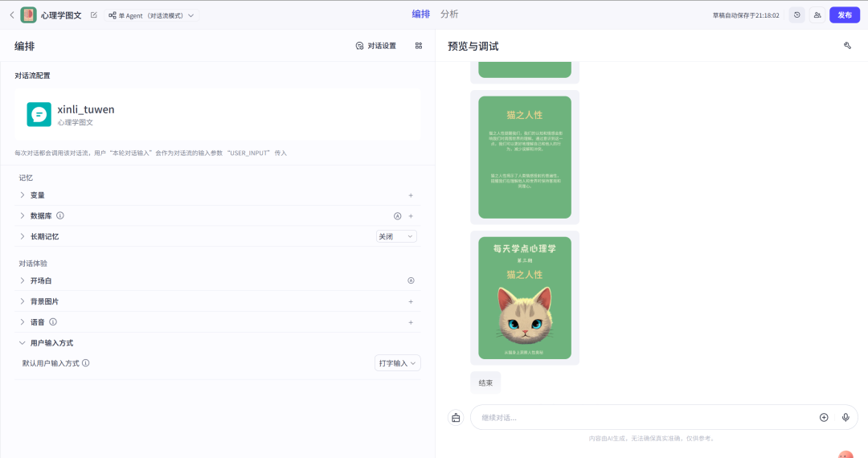Add a 背景图片 with plus icon
This screenshot has width=868, height=458.
tap(411, 301)
